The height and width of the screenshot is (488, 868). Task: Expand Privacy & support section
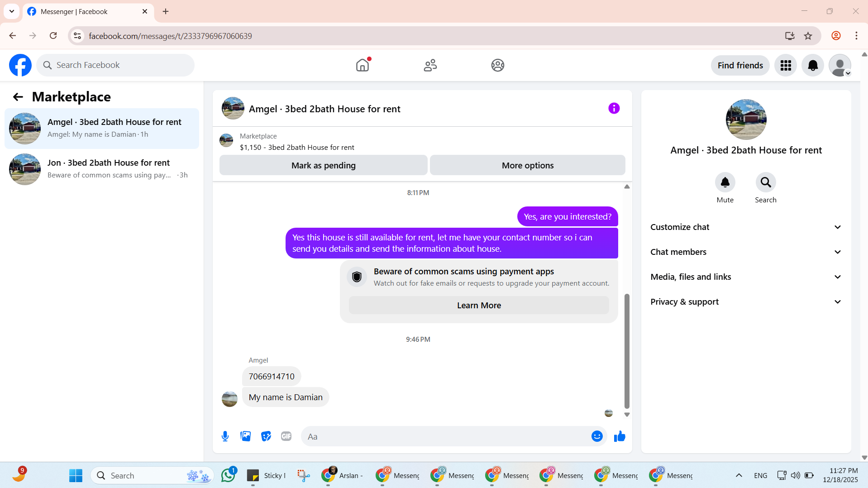[746, 302]
